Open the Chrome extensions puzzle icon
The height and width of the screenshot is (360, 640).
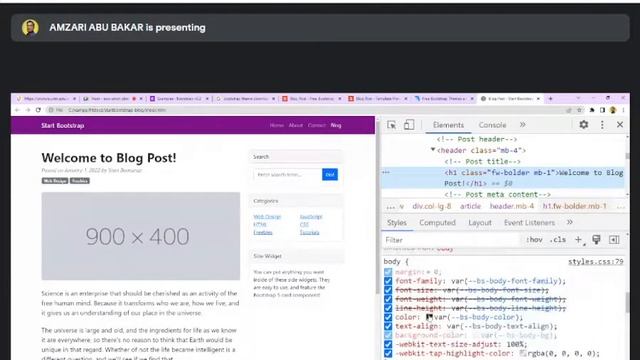tap(592, 110)
